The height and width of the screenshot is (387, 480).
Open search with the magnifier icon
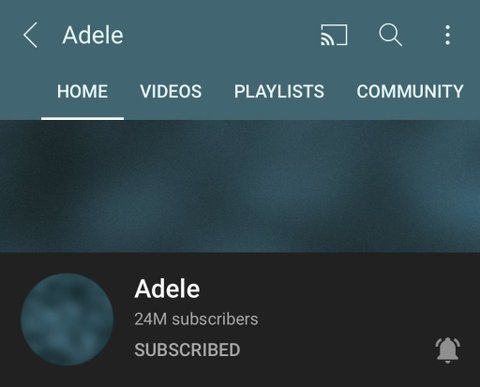click(x=390, y=35)
